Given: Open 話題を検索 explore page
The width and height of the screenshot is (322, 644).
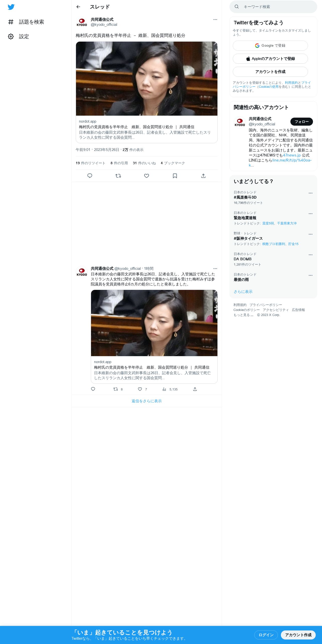Looking at the screenshot, I should [26, 22].
